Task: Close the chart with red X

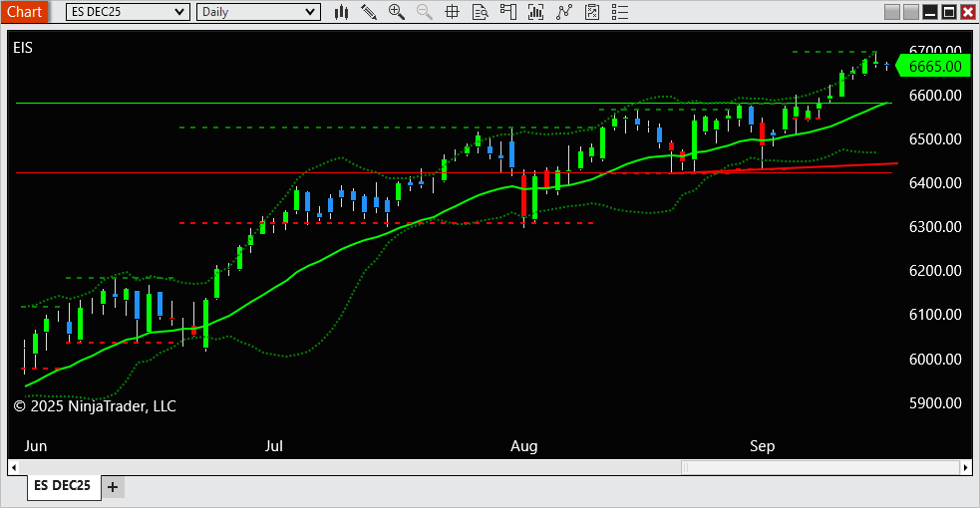Action: point(967,12)
